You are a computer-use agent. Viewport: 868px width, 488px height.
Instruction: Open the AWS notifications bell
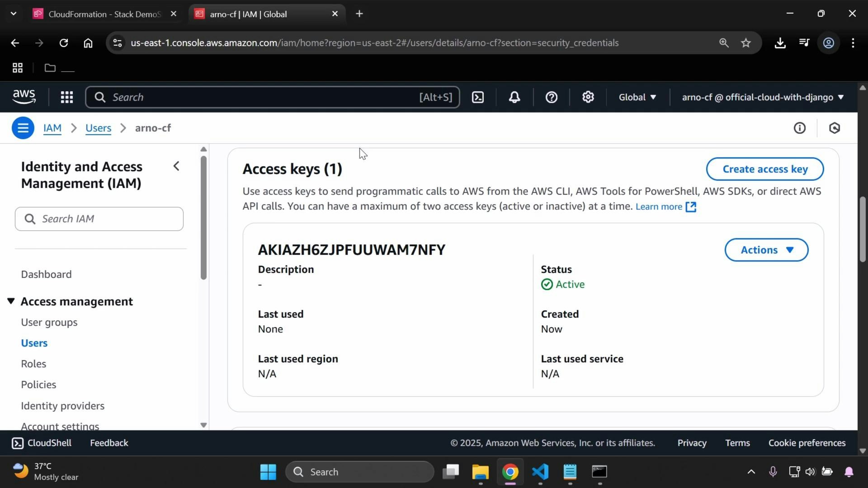(514, 97)
